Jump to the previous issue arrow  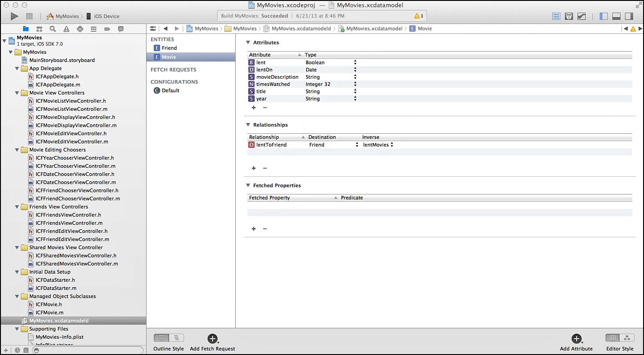[x=625, y=29]
